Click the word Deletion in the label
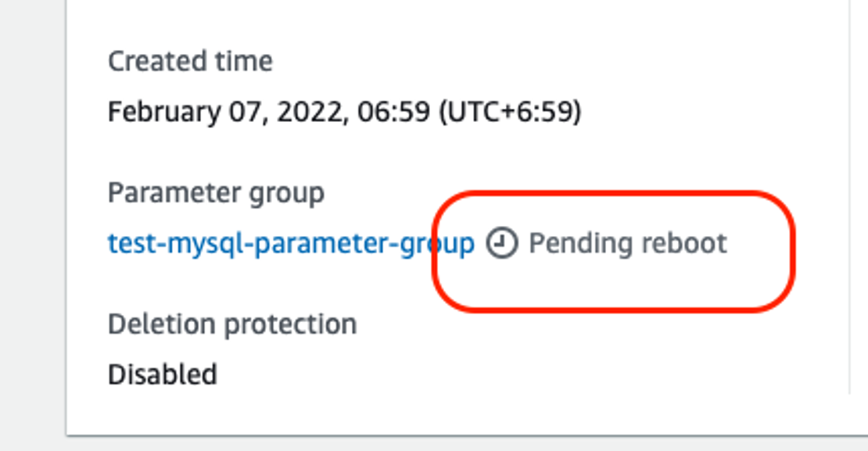 pyautogui.click(x=162, y=324)
